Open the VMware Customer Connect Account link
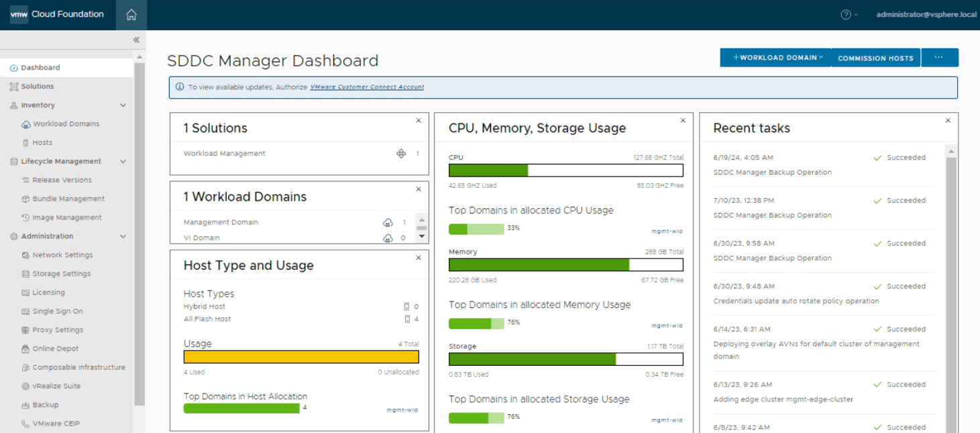980x433 pixels. (366, 87)
